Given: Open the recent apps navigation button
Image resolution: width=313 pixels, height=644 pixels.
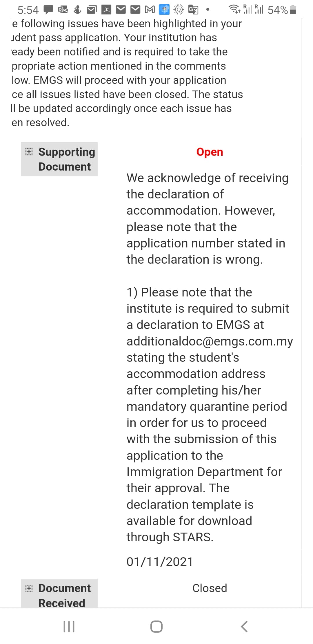Looking at the screenshot, I should [69, 626].
